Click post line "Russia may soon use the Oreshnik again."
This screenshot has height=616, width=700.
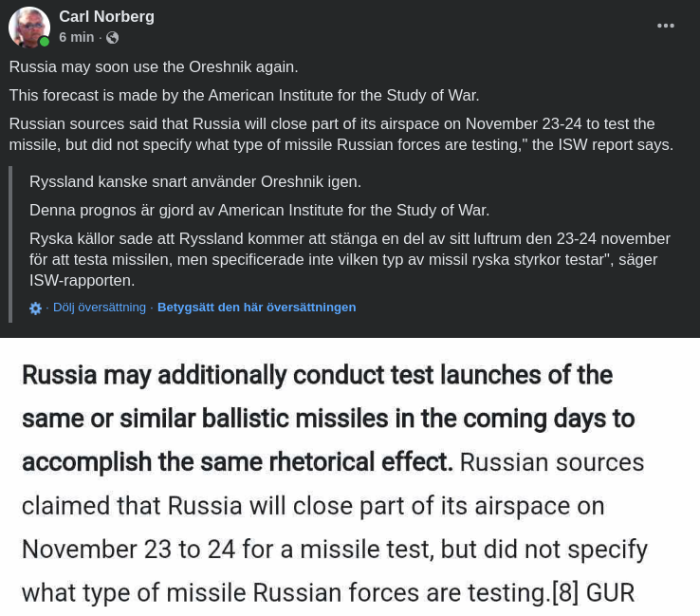click(x=154, y=67)
